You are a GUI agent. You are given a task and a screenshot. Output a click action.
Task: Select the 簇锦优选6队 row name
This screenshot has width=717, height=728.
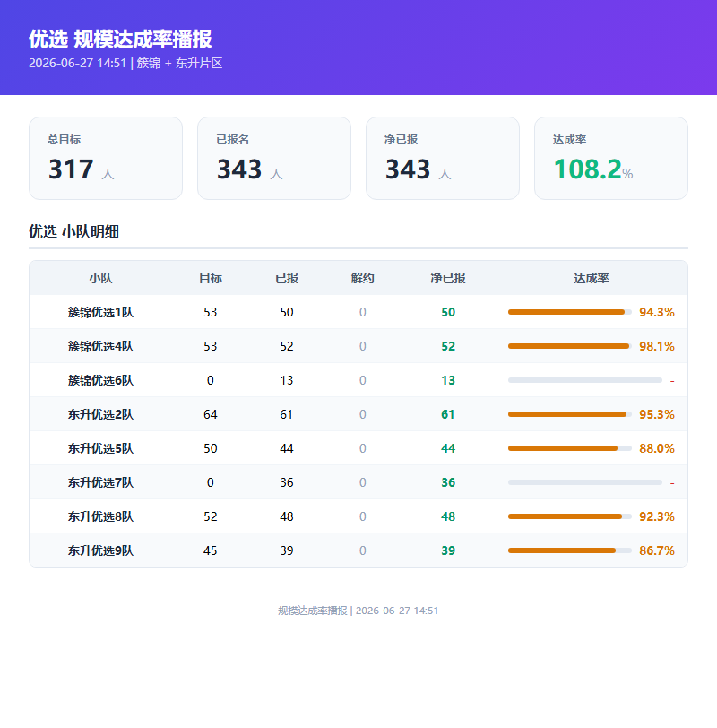[100, 380]
